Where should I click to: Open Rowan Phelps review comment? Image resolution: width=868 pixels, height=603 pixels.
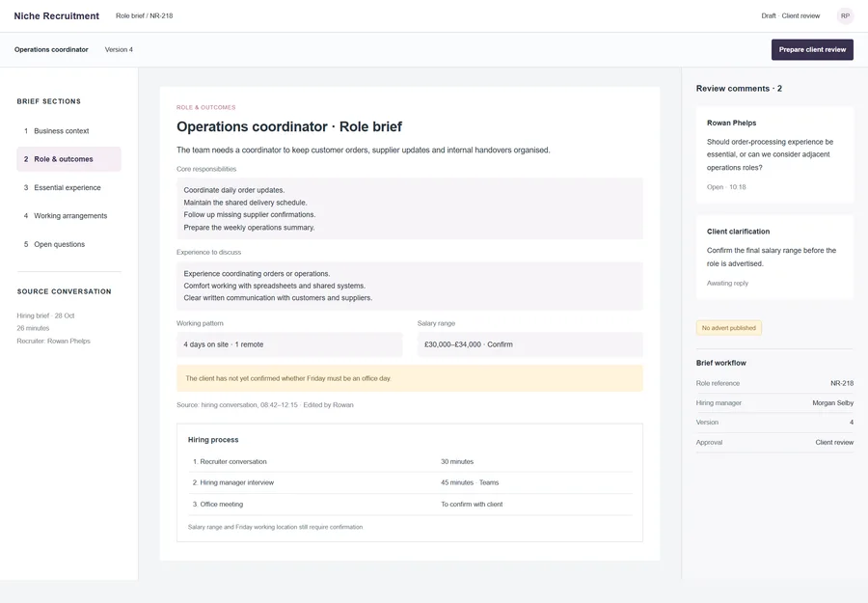[774, 154]
